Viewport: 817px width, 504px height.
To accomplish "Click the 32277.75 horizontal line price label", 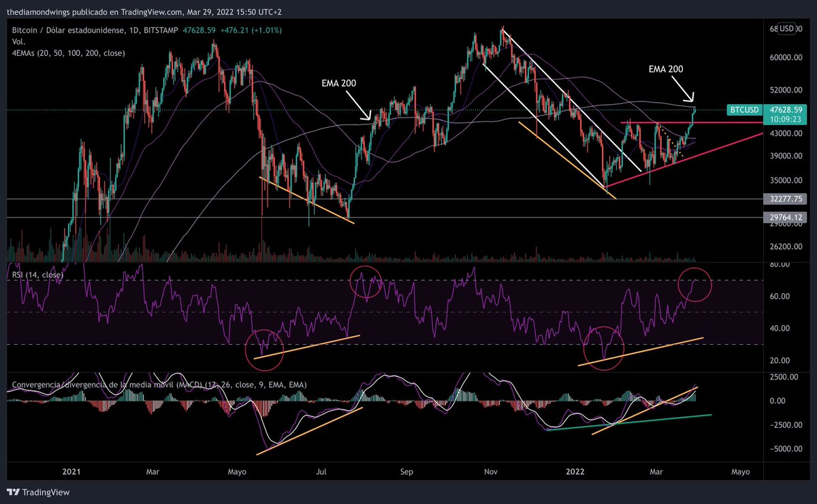I will pos(785,199).
